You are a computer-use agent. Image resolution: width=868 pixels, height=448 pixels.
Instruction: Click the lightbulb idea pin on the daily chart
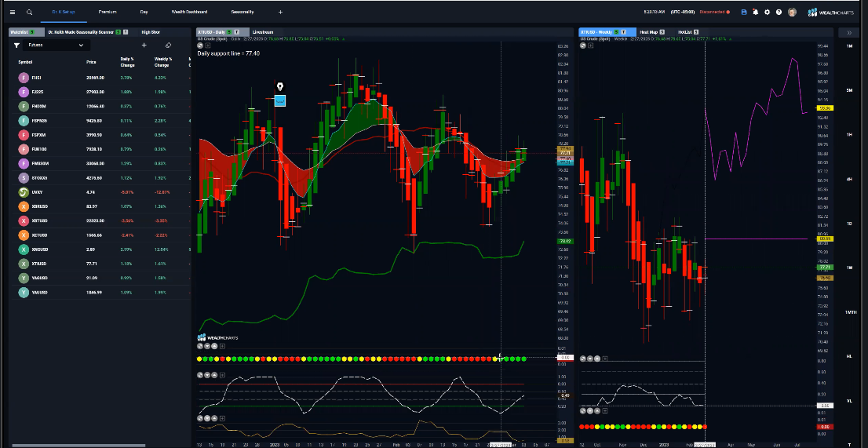[280, 87]
